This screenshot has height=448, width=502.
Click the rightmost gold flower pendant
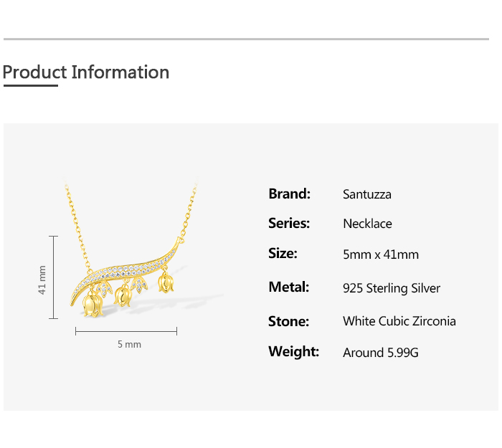[x=167, y=282]
